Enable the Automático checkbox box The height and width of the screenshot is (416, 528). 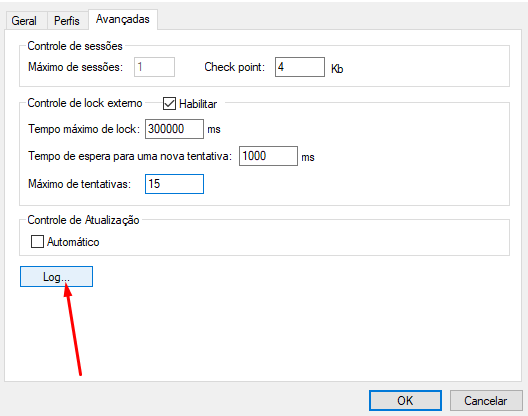(x=37, y=242)
